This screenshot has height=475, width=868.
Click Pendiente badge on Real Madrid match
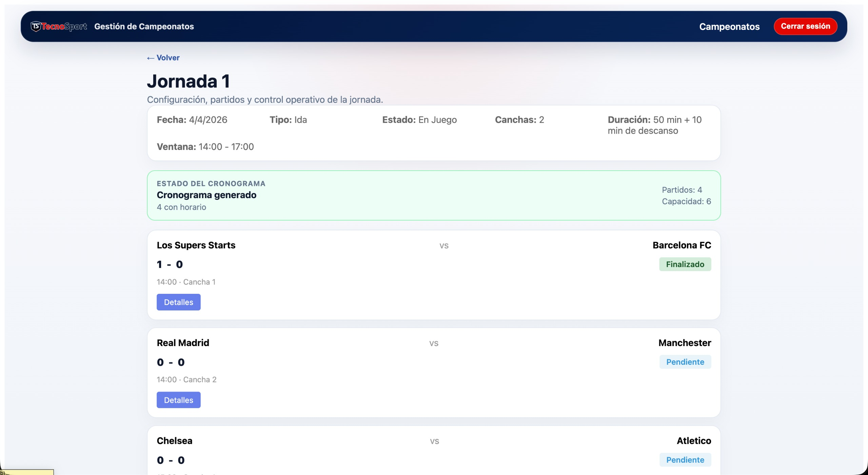(x=685, y=362)
